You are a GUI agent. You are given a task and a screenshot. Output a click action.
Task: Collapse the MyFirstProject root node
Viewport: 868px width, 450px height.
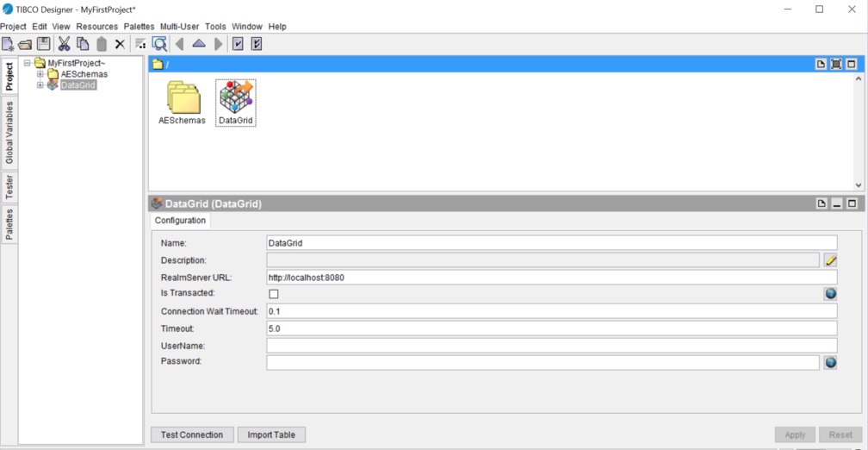28,63
